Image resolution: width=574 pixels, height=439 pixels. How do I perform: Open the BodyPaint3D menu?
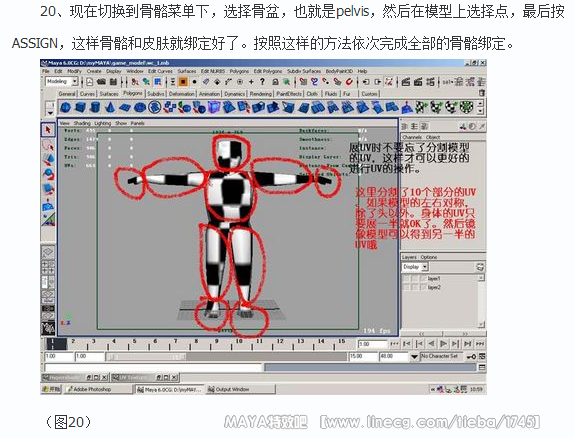(x=339, y=71)
